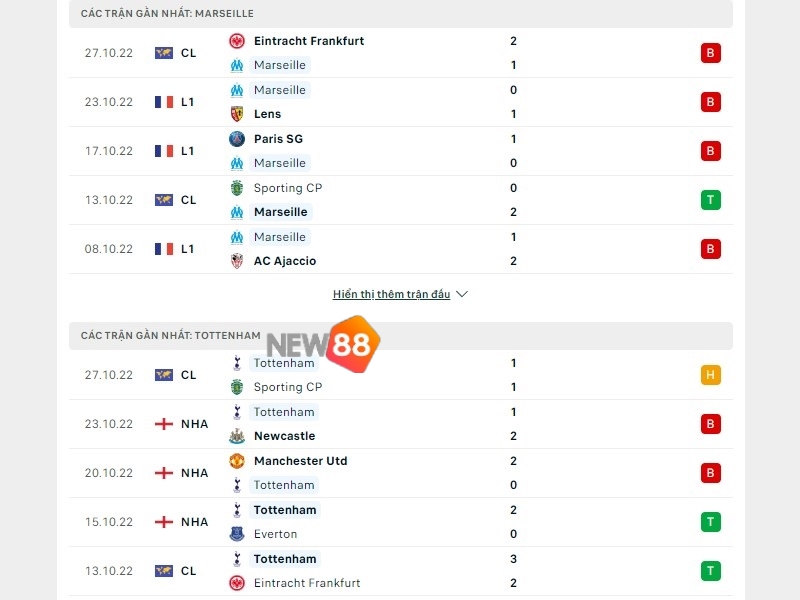The image size is (800, 600).
Task: Click the Newcastle club logo
Action: (238, 436)
